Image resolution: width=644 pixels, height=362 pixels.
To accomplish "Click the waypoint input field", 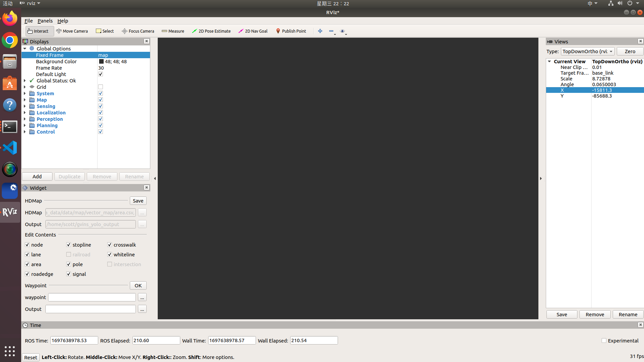I will [91, 297].
